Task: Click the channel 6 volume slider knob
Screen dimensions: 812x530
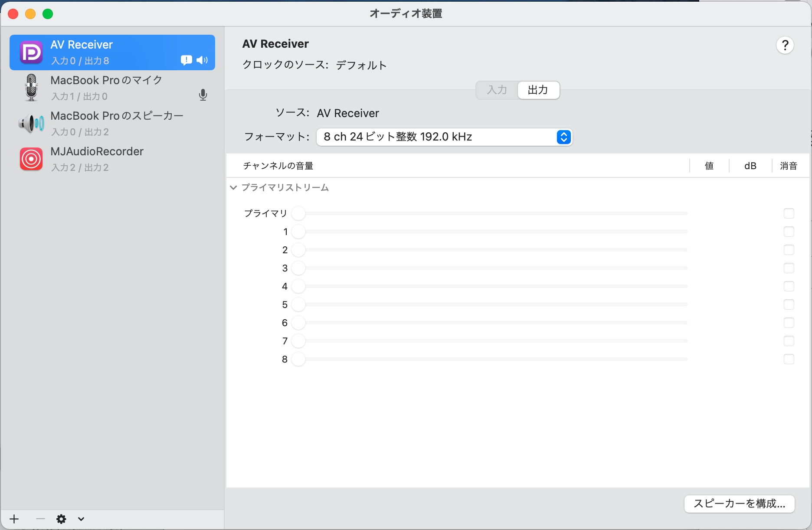Action: click(298, 323)
